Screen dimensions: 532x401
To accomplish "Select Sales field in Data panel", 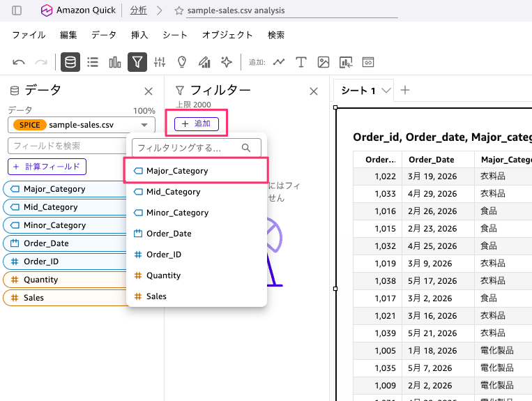I will click(x=64, y=298).
